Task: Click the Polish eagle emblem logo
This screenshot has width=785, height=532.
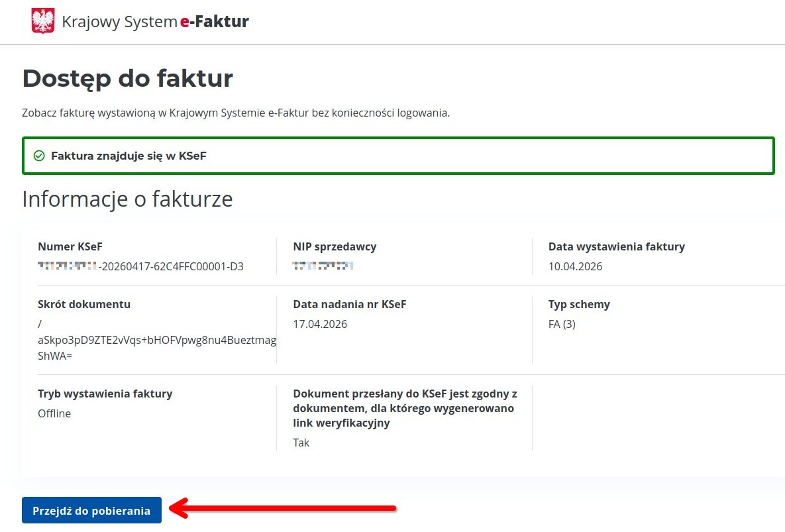Action: tap(42, 20)
